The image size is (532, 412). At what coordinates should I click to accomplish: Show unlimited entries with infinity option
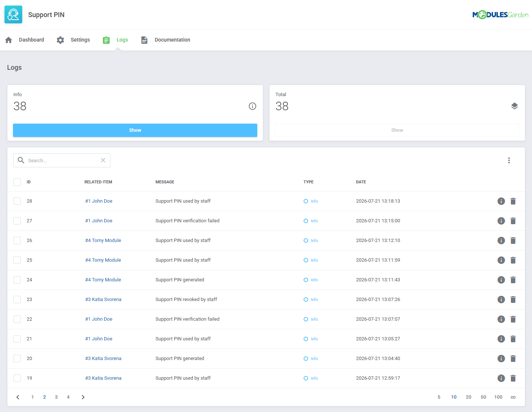pyautogui.click(x=513, y=397)
